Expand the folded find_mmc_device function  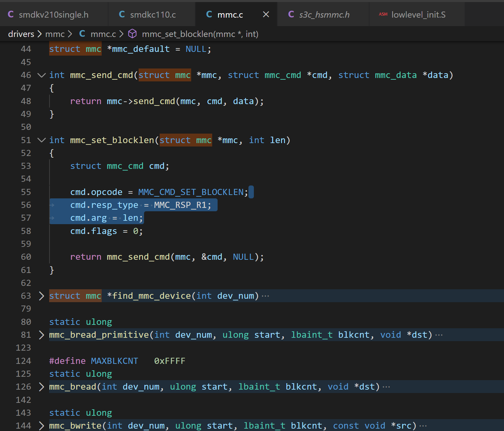[x=41, y=296]
